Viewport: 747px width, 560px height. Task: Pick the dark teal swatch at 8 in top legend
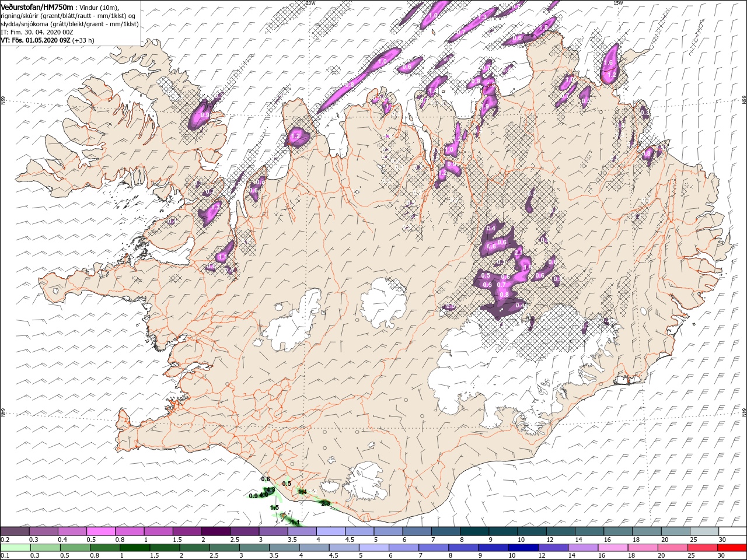click(x=474, y=531)
